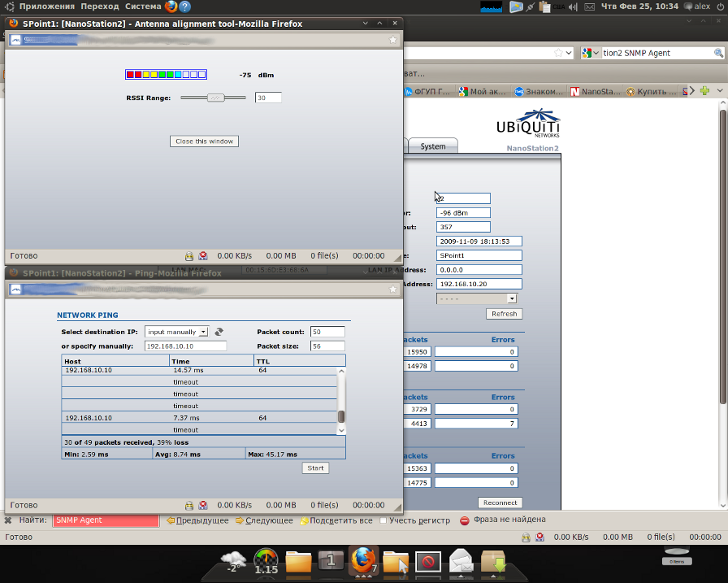
Task: Open the mail envelope indicator
Action: pyautogui.click(x=589, y=7)
